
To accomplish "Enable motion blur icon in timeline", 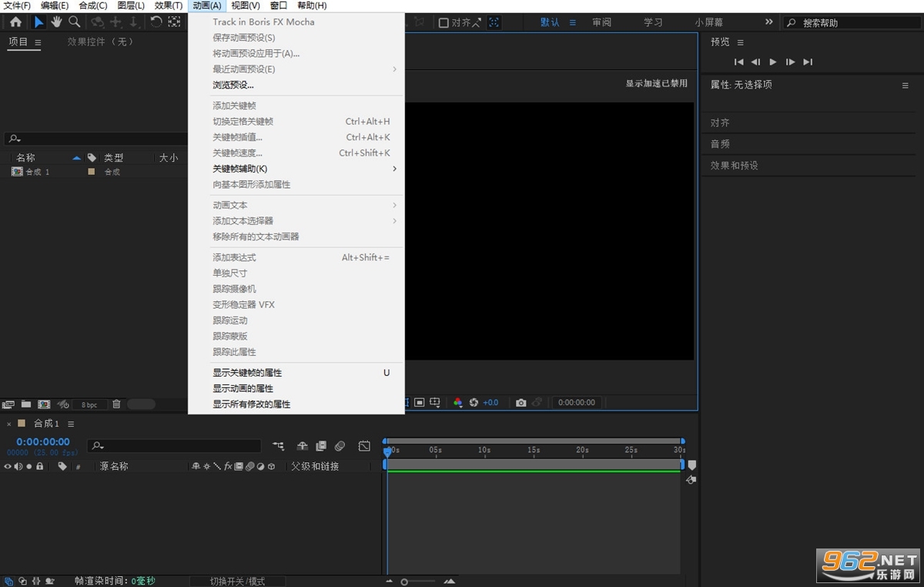I will pos(340,446).
